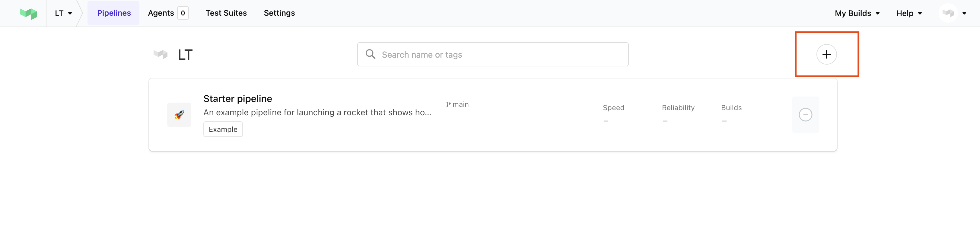Click the Search name or tags field
Screen dimensions: 980x242
click(493, 54)
